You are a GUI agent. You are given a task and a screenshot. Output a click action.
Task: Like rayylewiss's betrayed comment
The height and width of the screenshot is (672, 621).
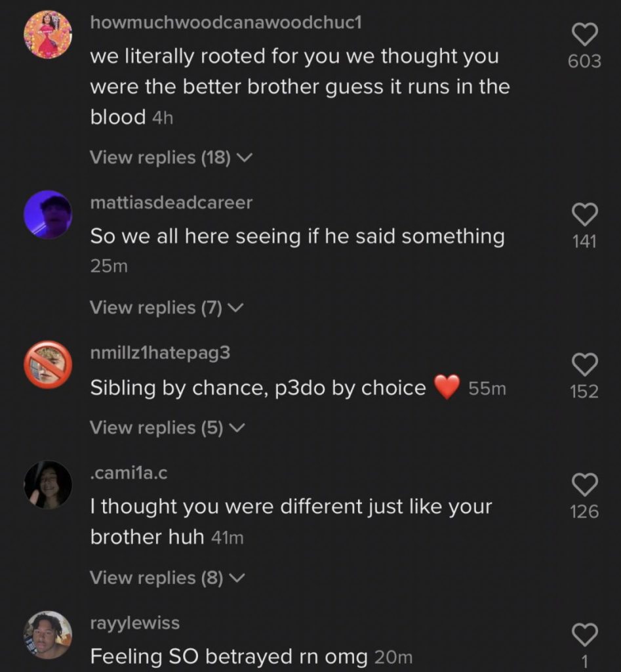pyautogui.click(x=584, y=635)
